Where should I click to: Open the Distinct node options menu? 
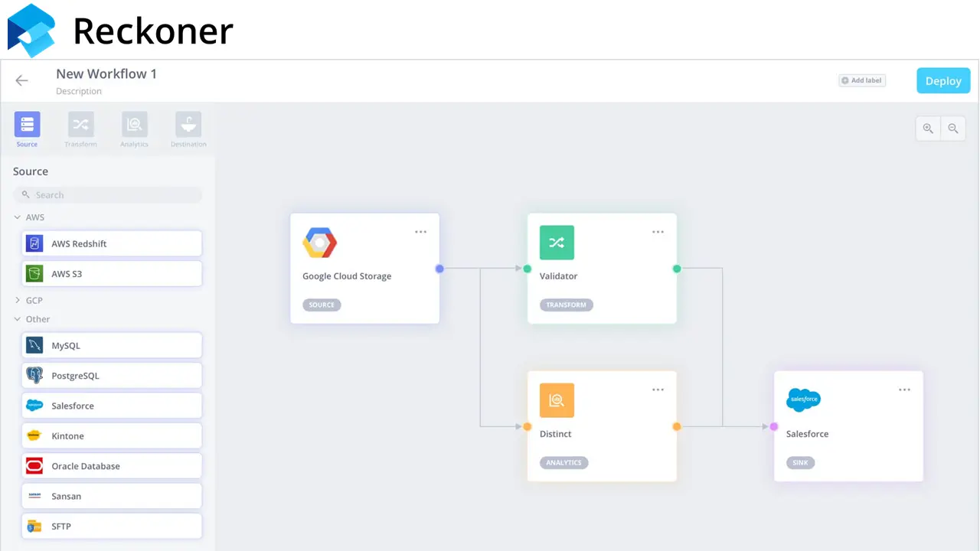coord(658,390)
